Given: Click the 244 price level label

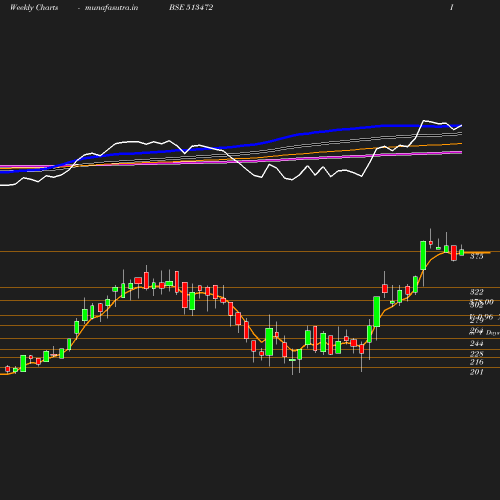Looking at the screenshot, I should (477, 343).
